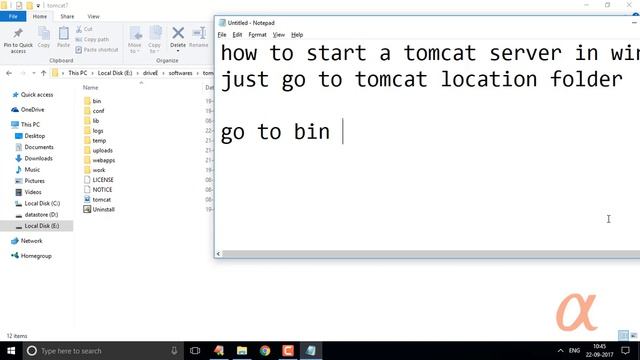Open File Explorer taskbar icon
This screenshot has height=360, width=640.
(x=242, y=351)
